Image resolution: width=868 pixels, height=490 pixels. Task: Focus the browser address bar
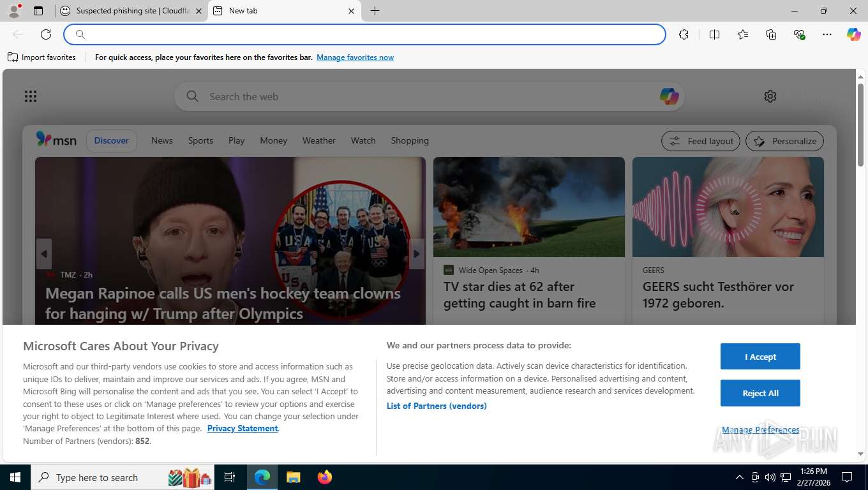365,34
